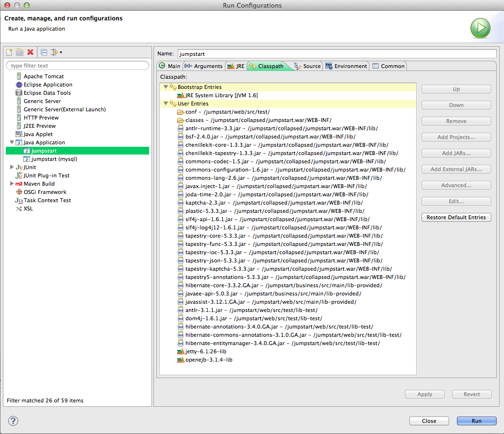Click the classes folder icon
Image resolution: width=504 pixels, height=434 pixels.
pyautogui.click(x=181, y=121)
